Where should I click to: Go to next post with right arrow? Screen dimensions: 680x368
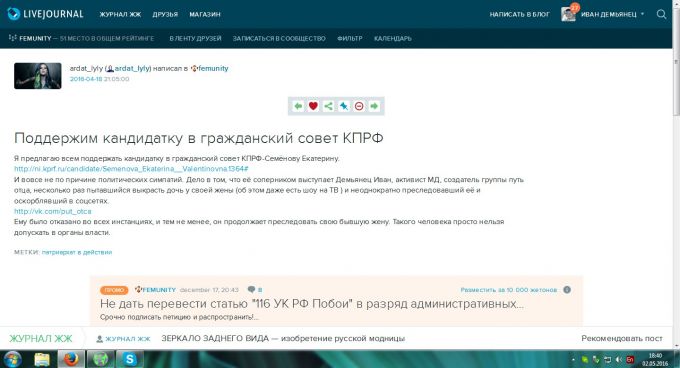pyautogui.click(x=374, y=106)
